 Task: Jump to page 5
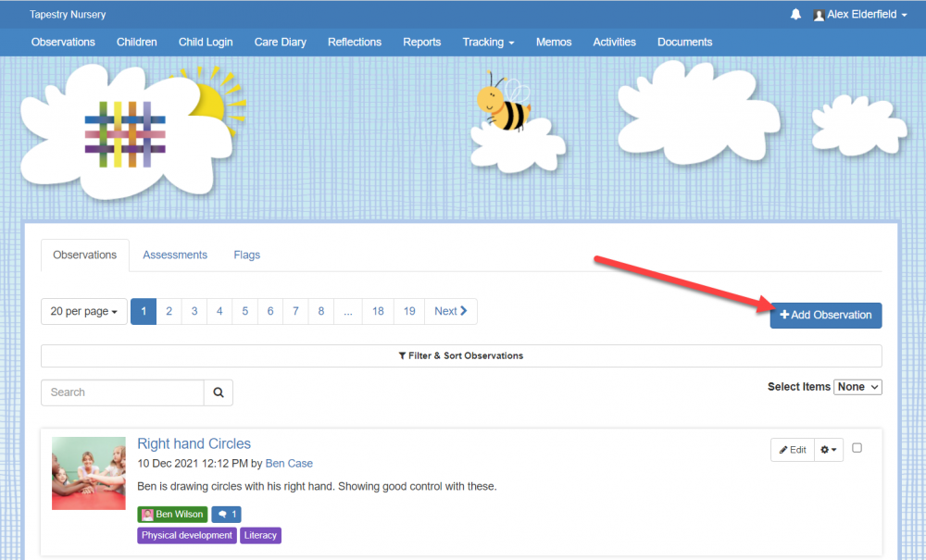pos(245,311)
